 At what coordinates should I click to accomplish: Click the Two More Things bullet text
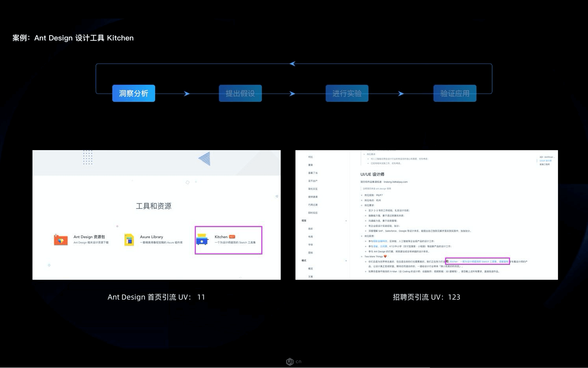(x=374, y=256)
